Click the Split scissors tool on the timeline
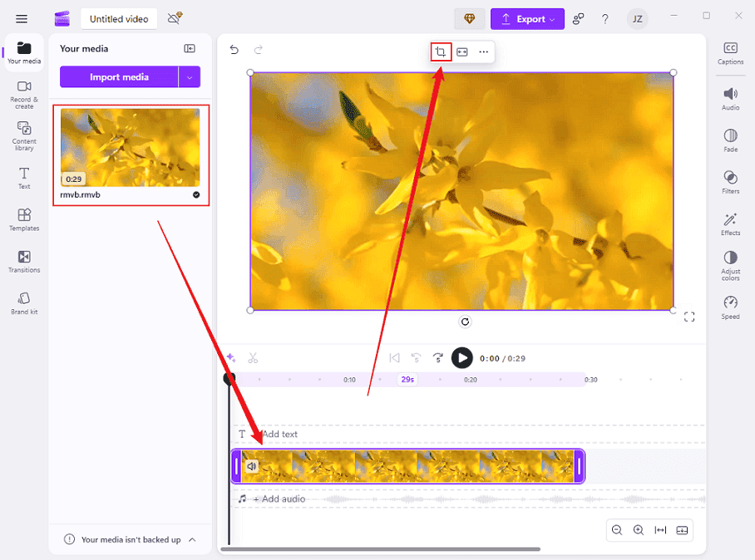 coord(254,357)
